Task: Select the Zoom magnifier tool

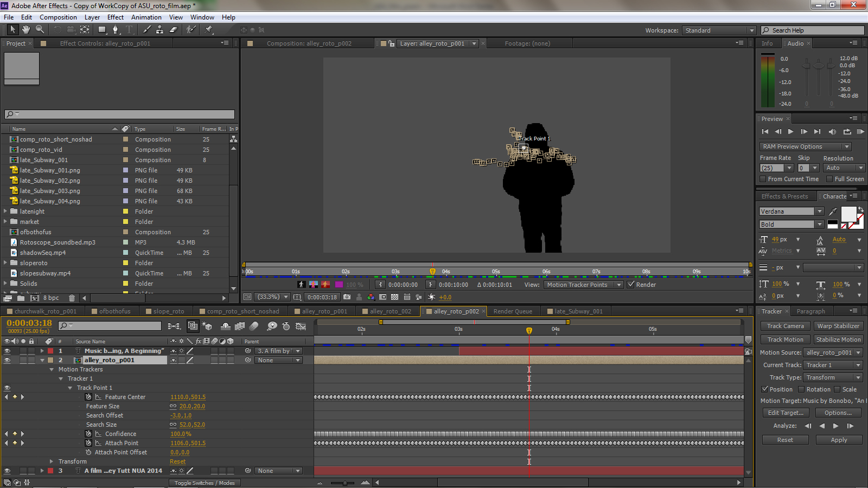Action: (40, 29)
